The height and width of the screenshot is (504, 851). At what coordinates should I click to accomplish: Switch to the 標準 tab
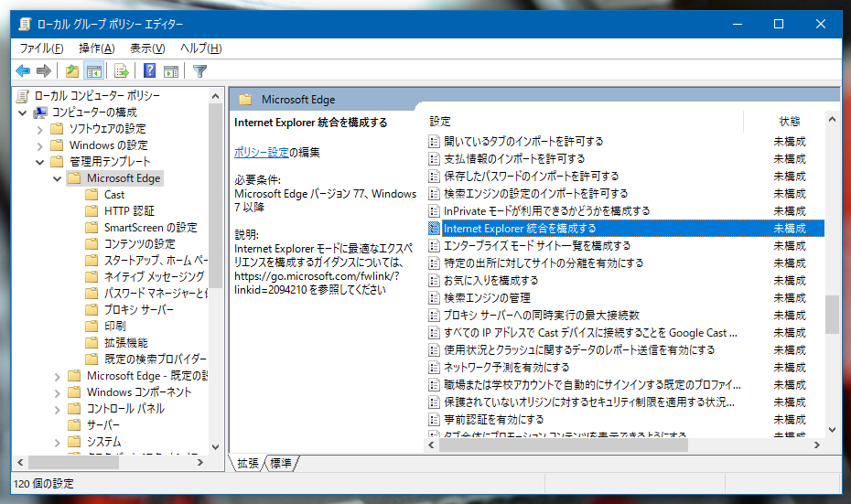point(281,464)
